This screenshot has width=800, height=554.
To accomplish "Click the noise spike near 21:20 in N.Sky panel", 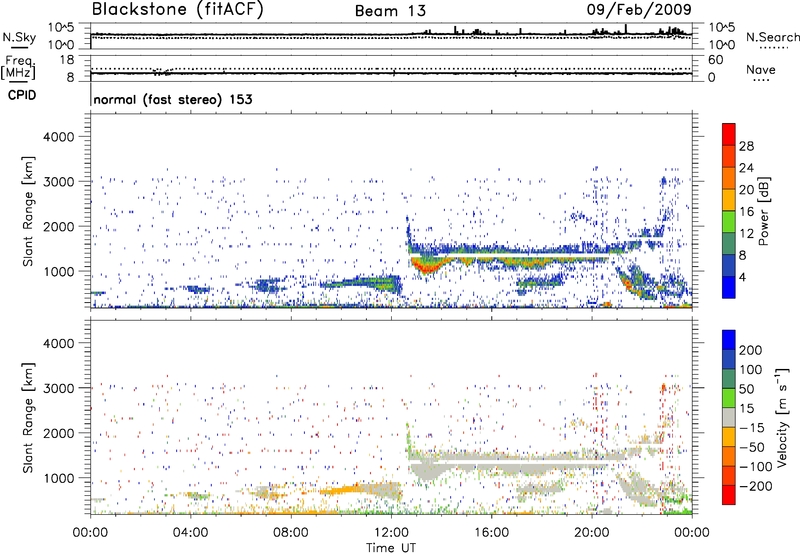I will click(x=626, y=29).
